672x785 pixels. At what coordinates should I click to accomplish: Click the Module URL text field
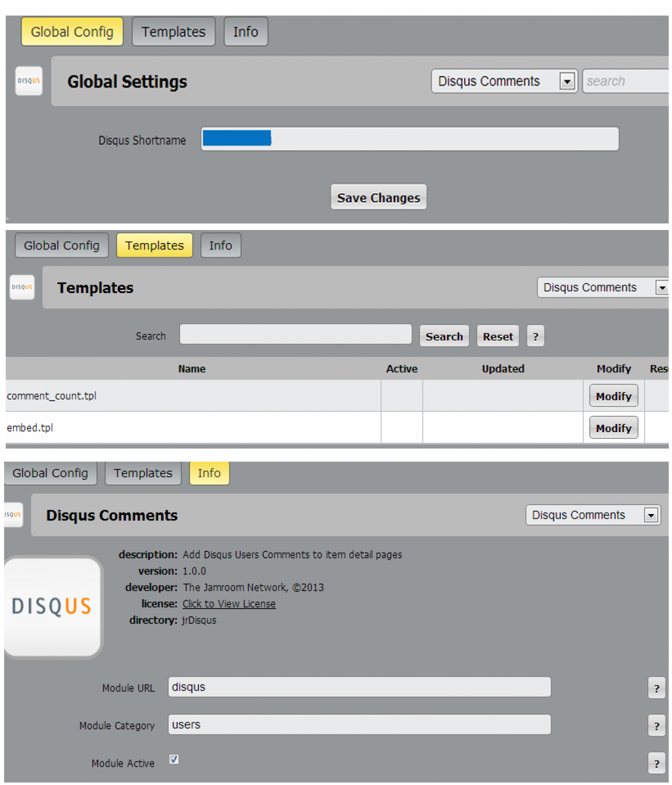[x=359, y=687]
